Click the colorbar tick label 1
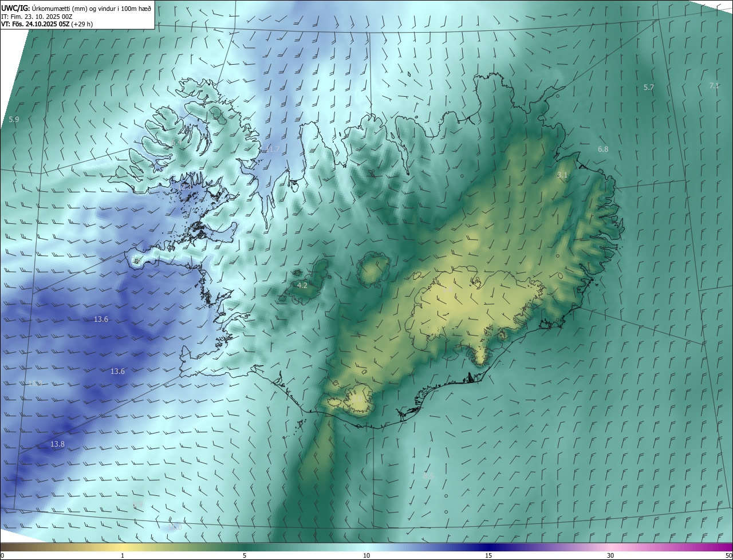Image resolution: width=733 pixels, height=560 pixels. point(123,556)
